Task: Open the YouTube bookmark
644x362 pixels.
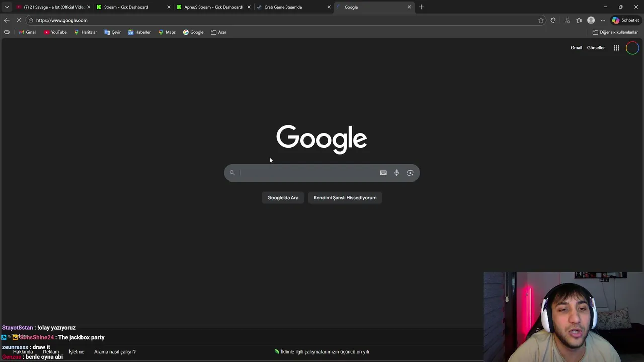Action: click(x=55, y=32)
